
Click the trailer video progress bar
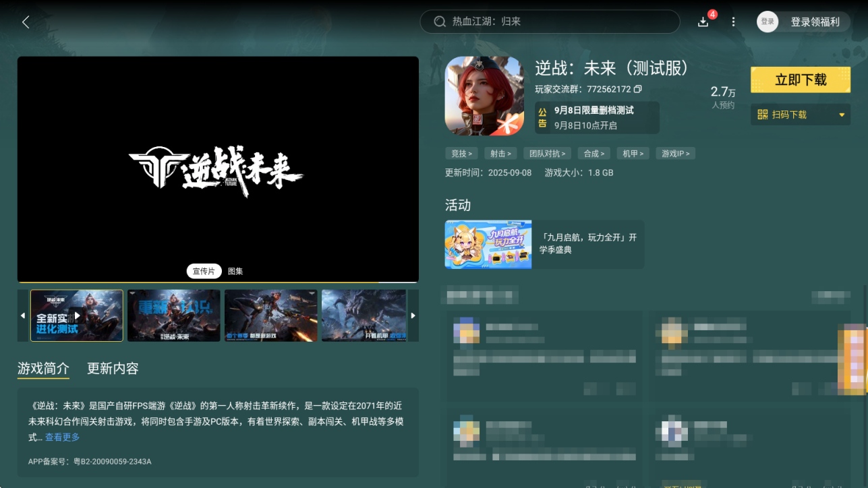click(218, 282)
